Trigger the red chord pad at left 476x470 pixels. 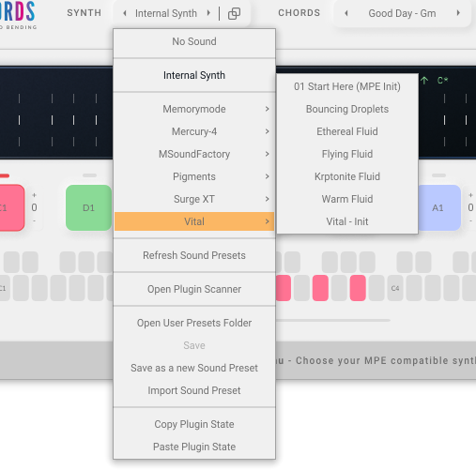(x=12, y=207)
